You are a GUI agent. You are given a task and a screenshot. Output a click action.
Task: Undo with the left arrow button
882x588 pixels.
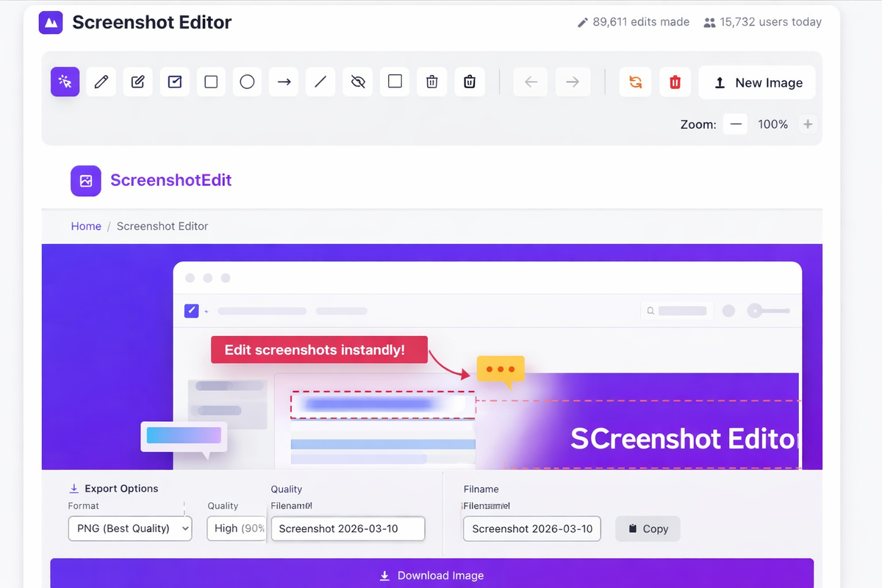[x=531, y=82]
